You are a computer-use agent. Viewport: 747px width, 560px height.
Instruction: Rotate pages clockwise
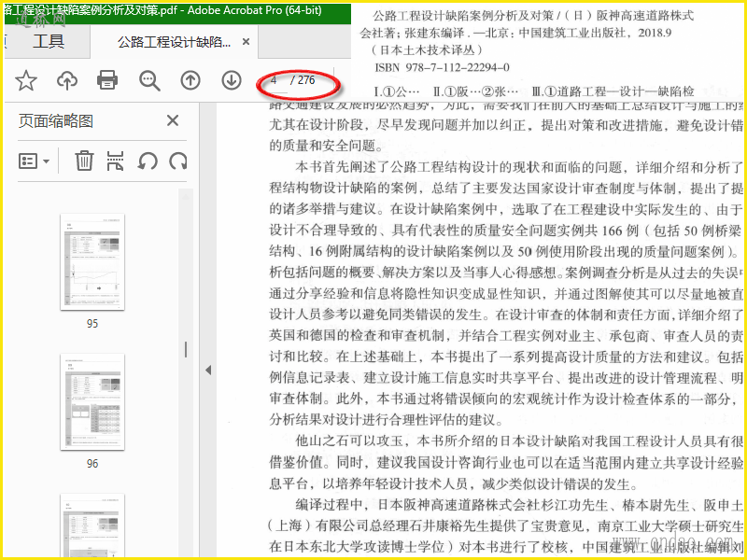tap(178, 161)
